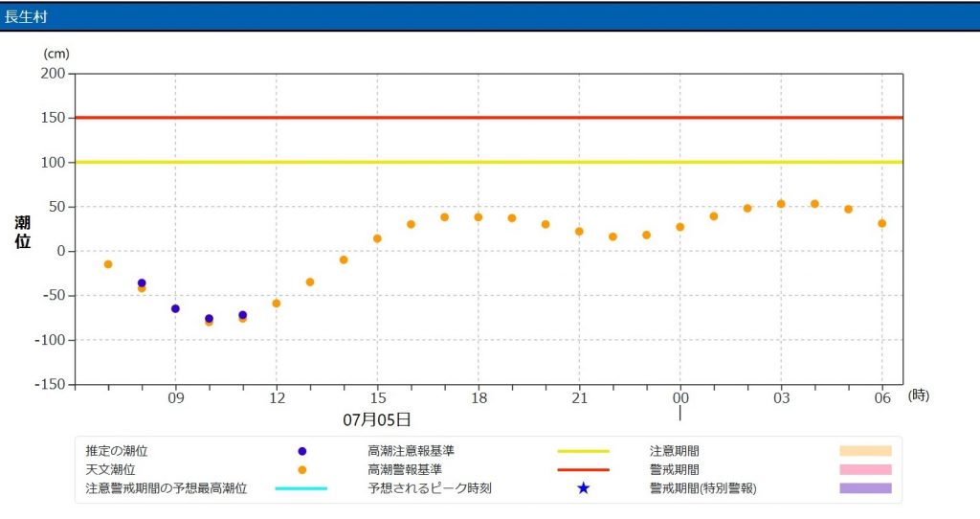Screen dimensions: 980x519
Task: Select the orange data point at 05 hours
Action: (x=849, y=210)
